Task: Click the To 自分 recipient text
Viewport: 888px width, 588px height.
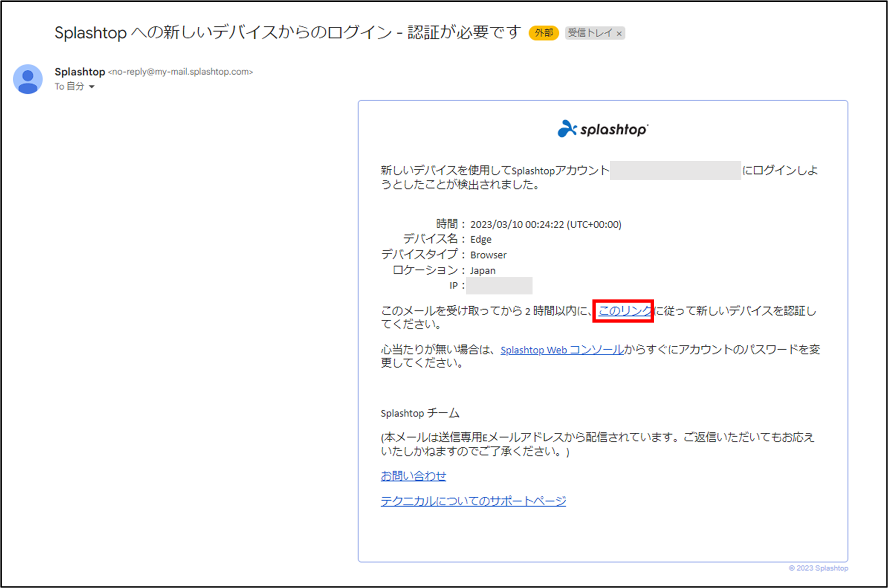Action: (69, 86)
